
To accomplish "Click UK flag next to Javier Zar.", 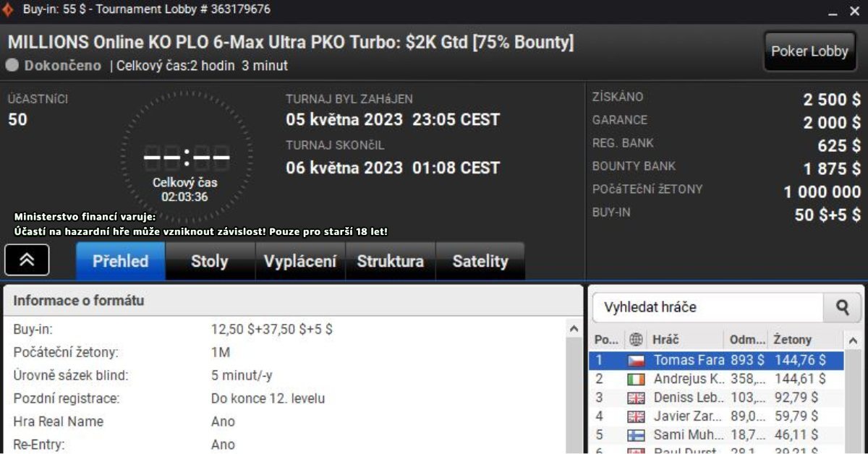I will coord(636,416).
